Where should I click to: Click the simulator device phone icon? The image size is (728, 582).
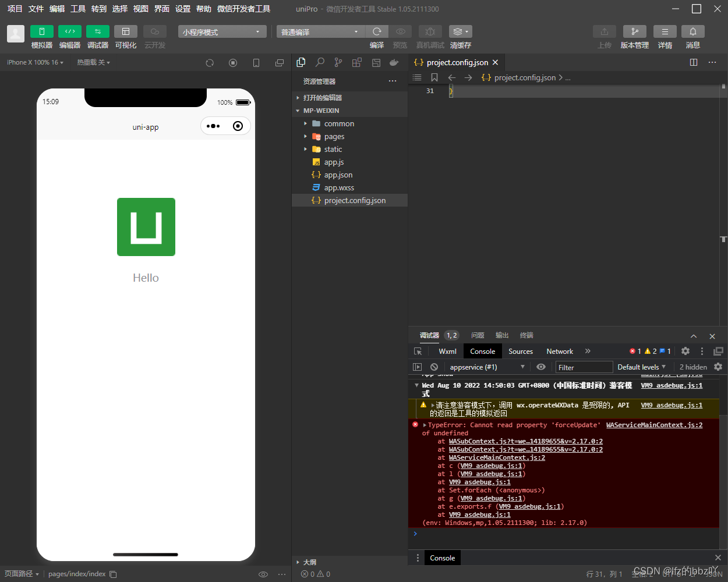[x=256, y=62]
